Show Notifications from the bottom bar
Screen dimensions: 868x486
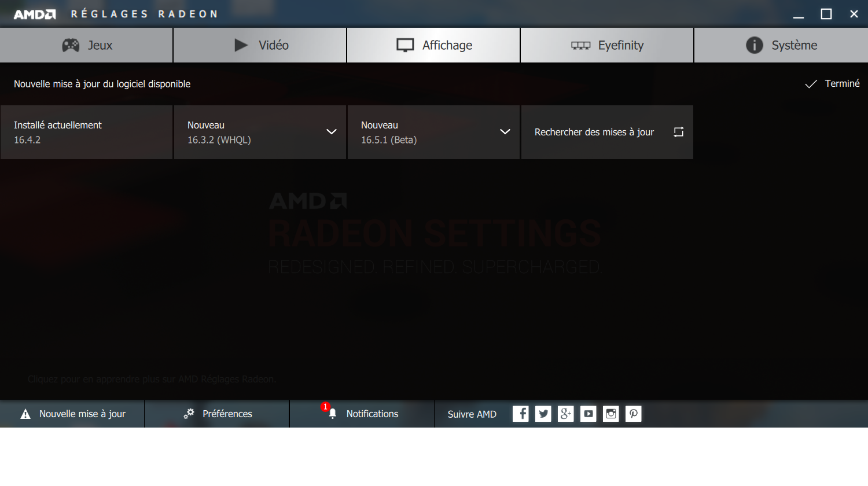362,414
